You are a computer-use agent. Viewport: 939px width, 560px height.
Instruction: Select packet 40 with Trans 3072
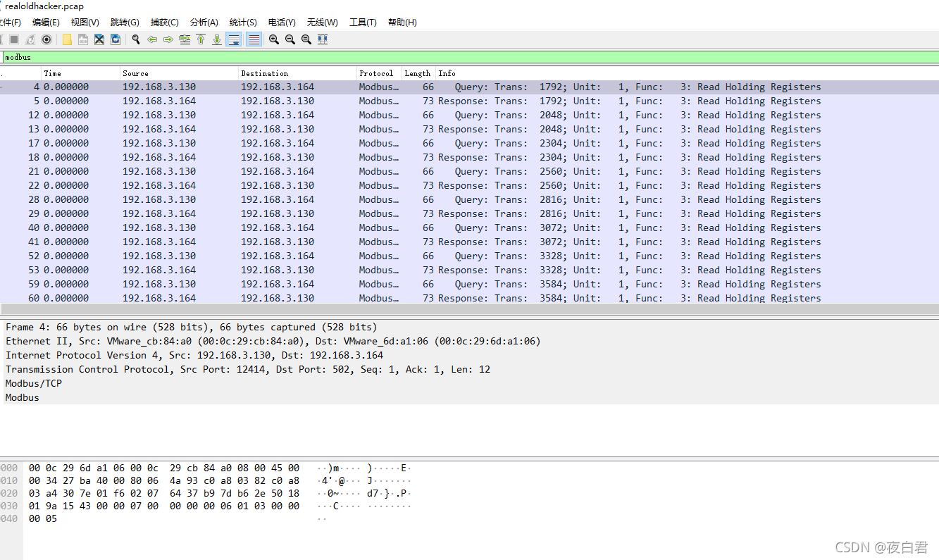click(469, 228)
